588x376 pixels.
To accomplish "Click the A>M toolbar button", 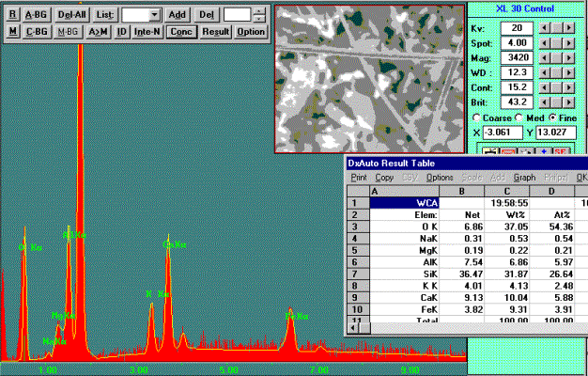I will coord(99,31).
